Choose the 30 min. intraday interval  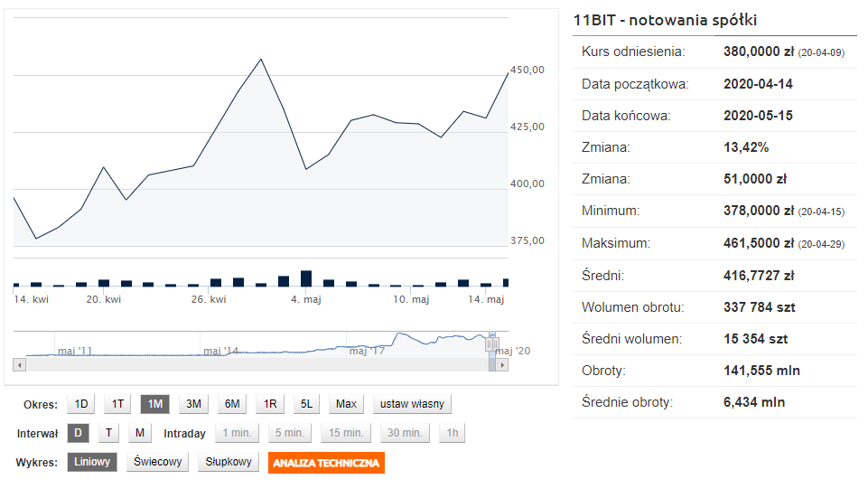pyautogui.click(x=405, y=433)
